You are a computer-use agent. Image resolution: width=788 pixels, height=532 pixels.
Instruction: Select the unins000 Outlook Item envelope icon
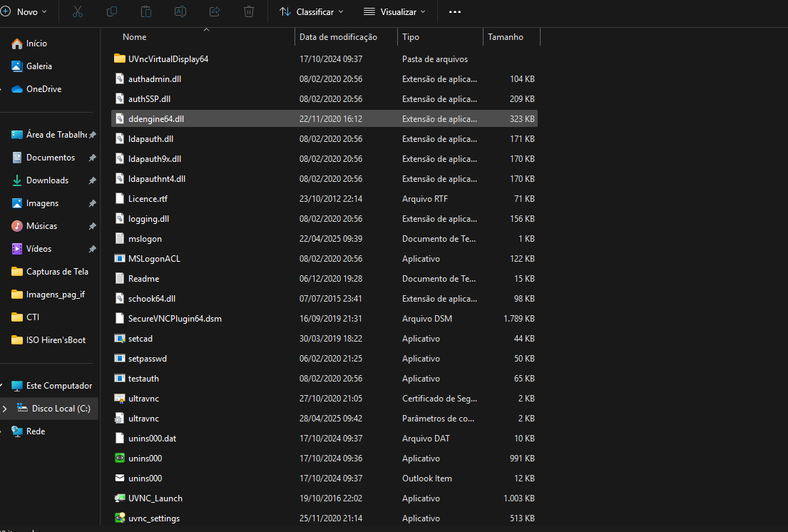click(x=120, y=479)
